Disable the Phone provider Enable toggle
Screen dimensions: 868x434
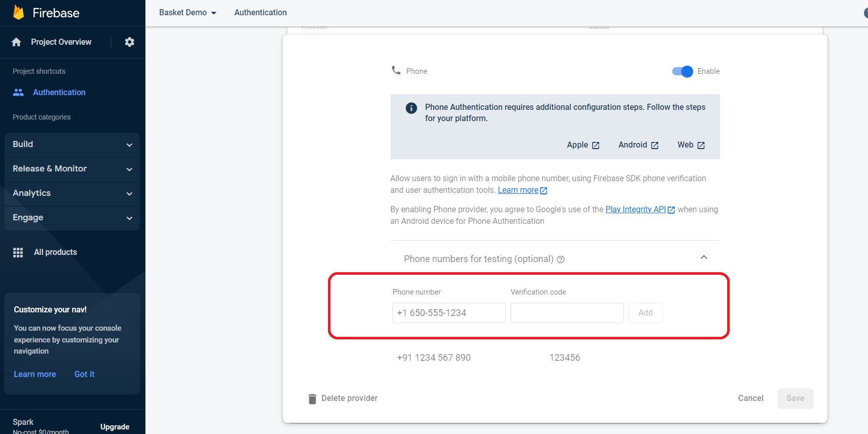[x=682, y=71]
